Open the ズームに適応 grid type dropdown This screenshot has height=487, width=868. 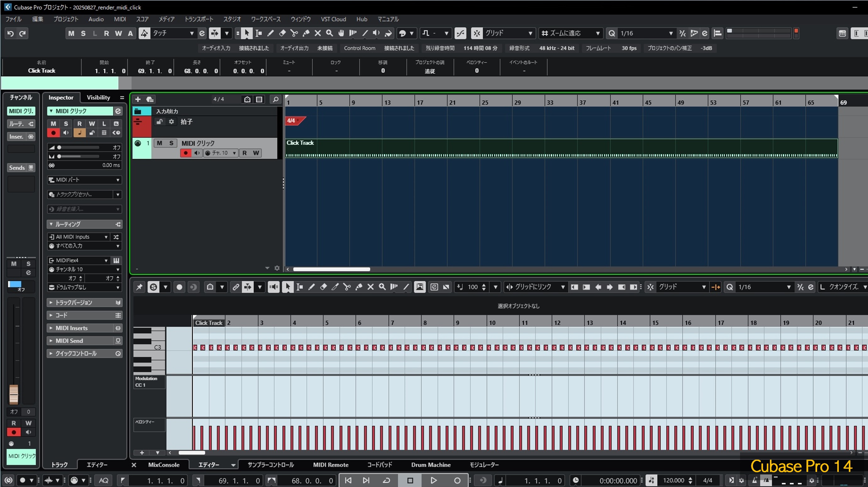571,33
